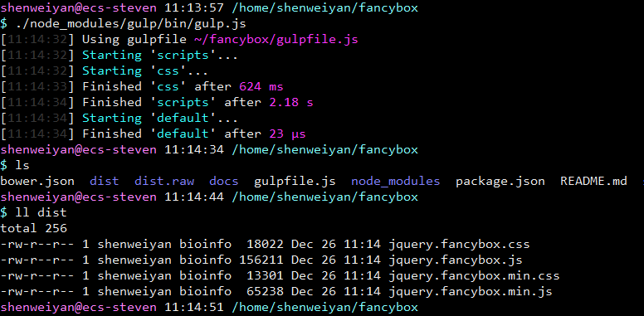The height and width of the screenshot is (316, 644).
Task: Click the Starting 'css' log line
Action: coord(104,71)
